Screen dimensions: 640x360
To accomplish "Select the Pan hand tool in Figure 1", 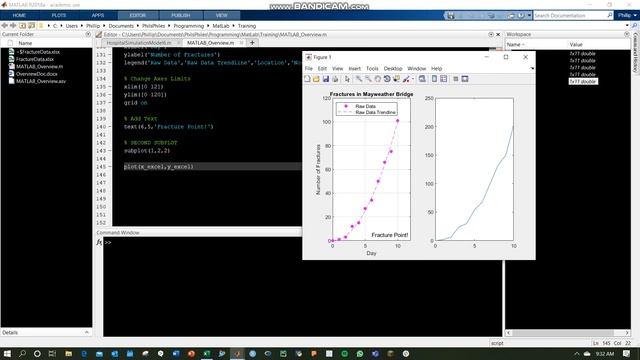I will click(x=378, y=79).
